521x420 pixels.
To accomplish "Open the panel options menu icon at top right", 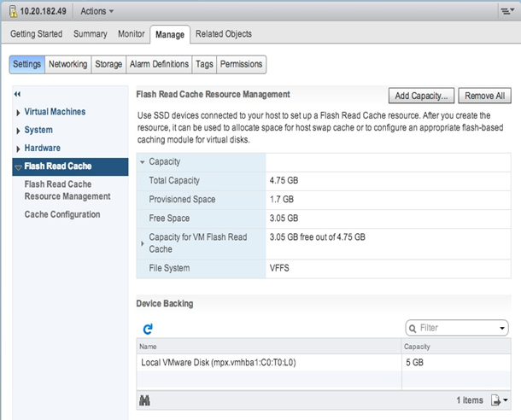I will (507, 11).
